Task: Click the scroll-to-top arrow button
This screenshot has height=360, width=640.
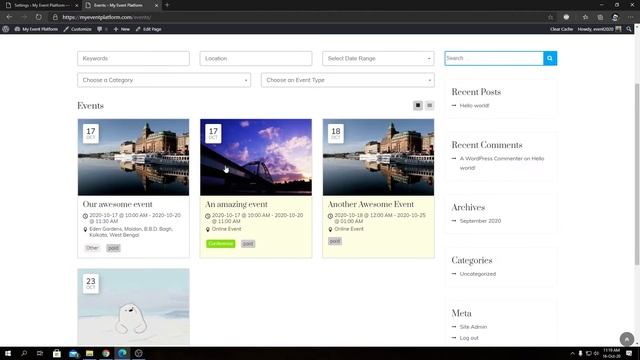Action: [627, 339]
